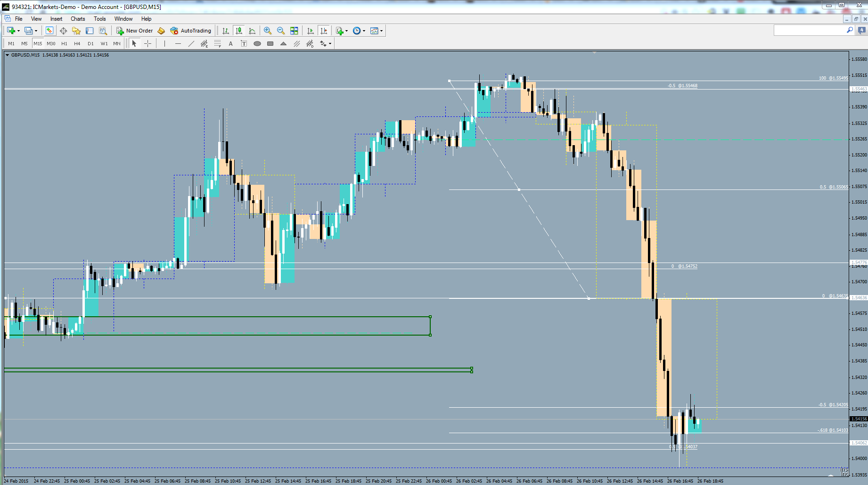Open the chat notification icon
Viewport: 868px width, 485px height.
tap(862, 30)
